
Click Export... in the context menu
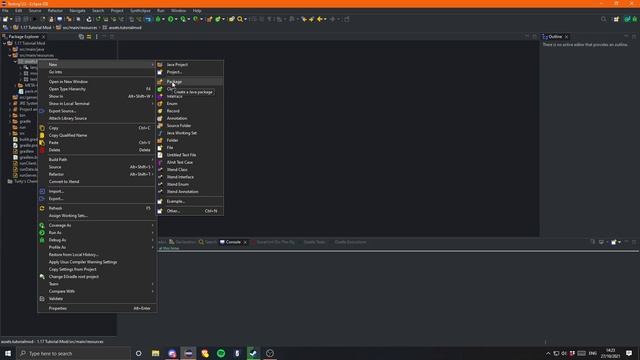[97, 199]
